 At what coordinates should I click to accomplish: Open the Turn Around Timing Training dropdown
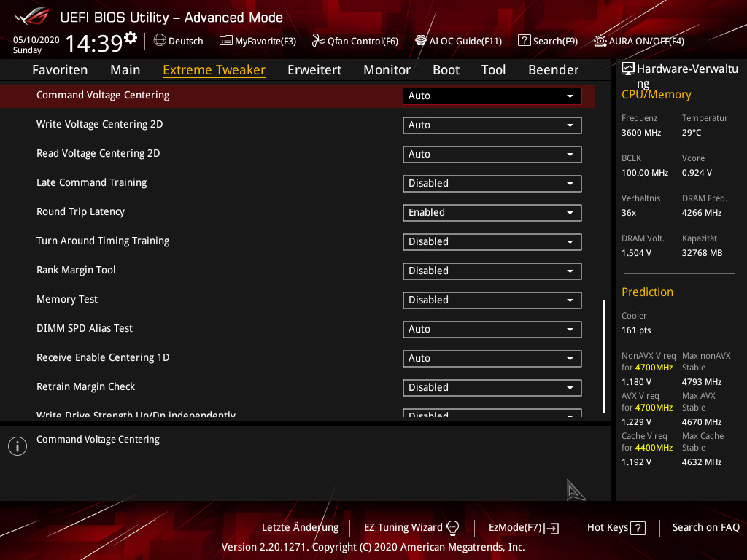[x=492, y=242]
